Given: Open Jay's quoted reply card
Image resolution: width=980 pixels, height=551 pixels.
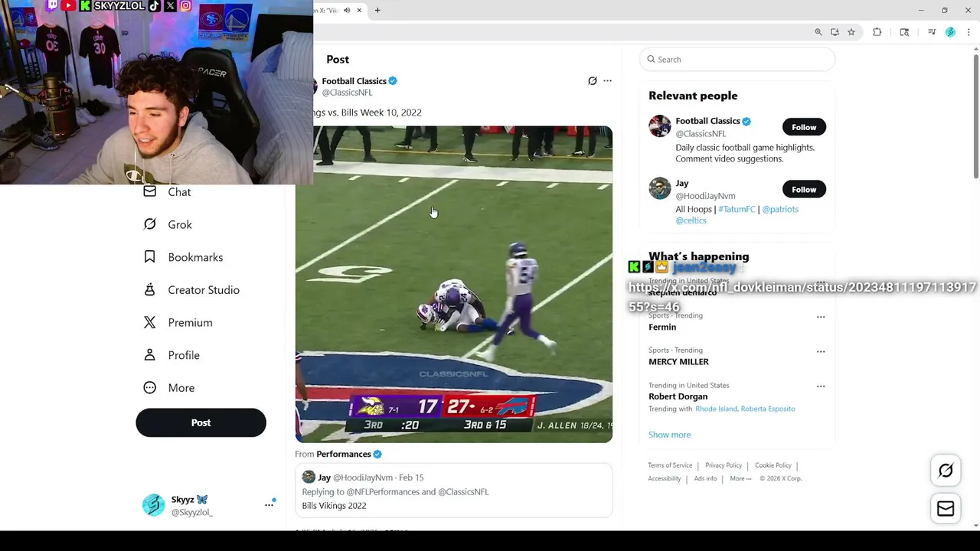Looking at the screenshot, I should click(x=454, y=491).
